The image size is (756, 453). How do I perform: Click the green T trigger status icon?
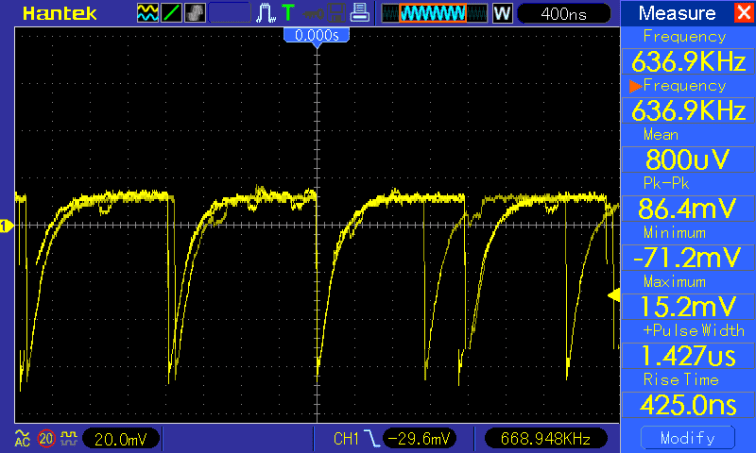click(x=288, y=14)
